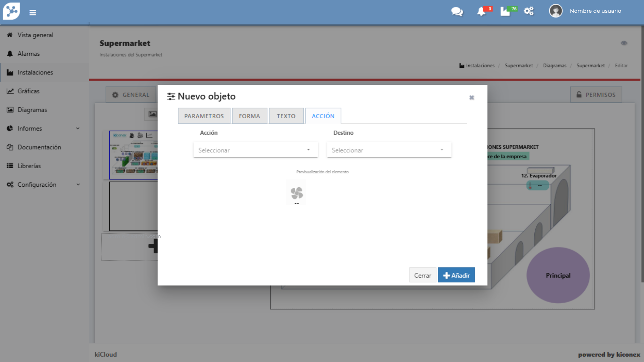
Task: Click the image icon in diagram toolbar
Action: point(152,114)
